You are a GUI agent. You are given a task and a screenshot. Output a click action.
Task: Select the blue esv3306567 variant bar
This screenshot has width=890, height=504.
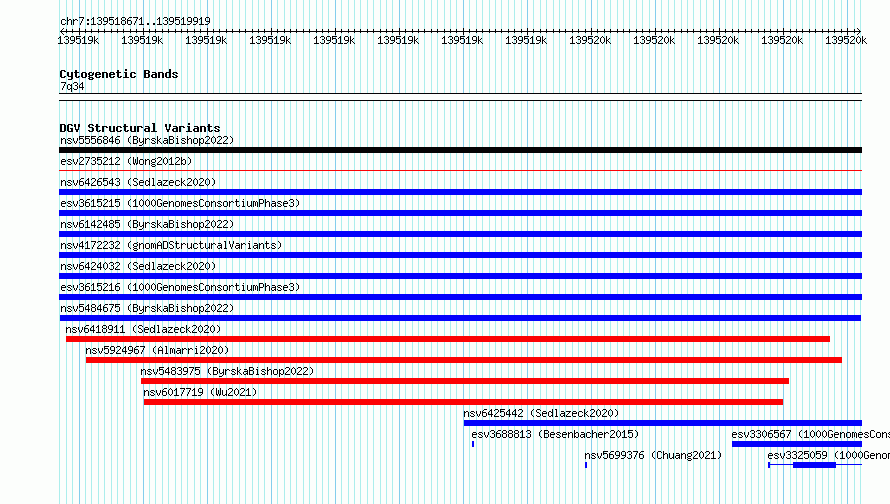[x=797, y=444]
